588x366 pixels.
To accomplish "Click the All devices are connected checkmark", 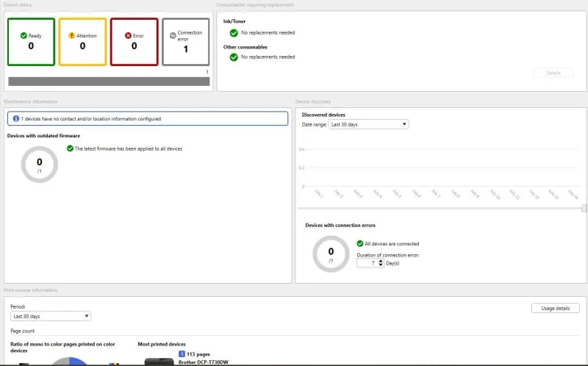I will click(360, 243).
